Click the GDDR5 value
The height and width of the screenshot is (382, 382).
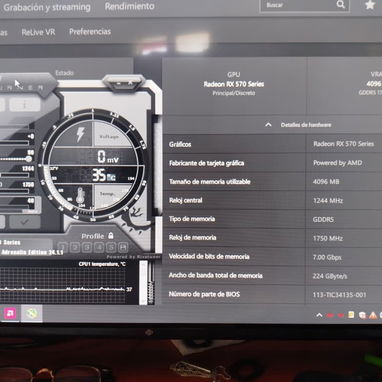(x=323, y=220)
